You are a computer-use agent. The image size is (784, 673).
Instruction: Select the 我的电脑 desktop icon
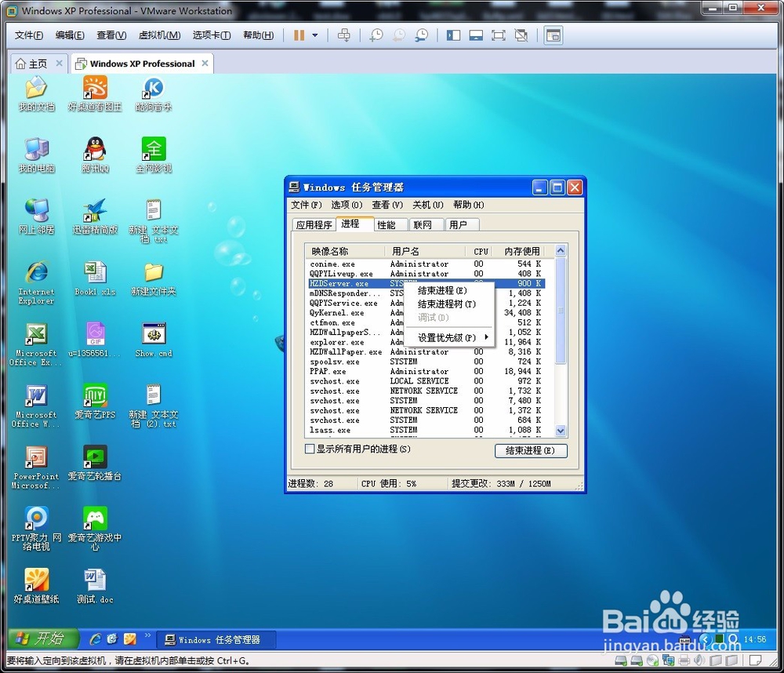37,155
